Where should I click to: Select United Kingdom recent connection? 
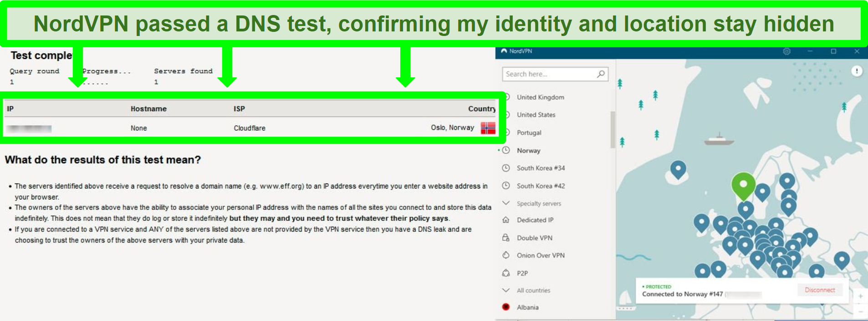[x=540, y=97]
